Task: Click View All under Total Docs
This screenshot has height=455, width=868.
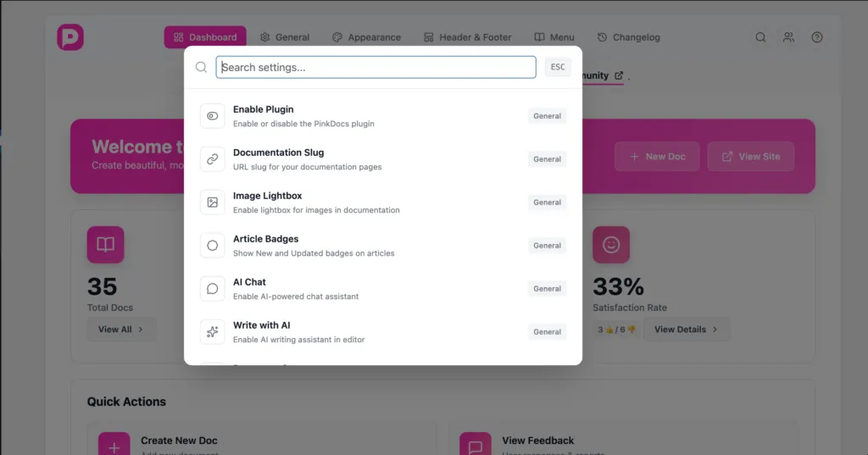Action: coord(120,330)
